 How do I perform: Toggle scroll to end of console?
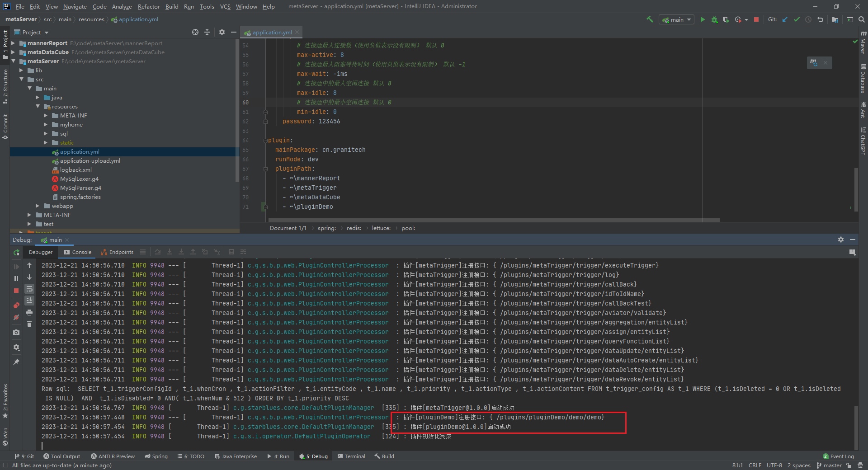(x=29, y=301)
